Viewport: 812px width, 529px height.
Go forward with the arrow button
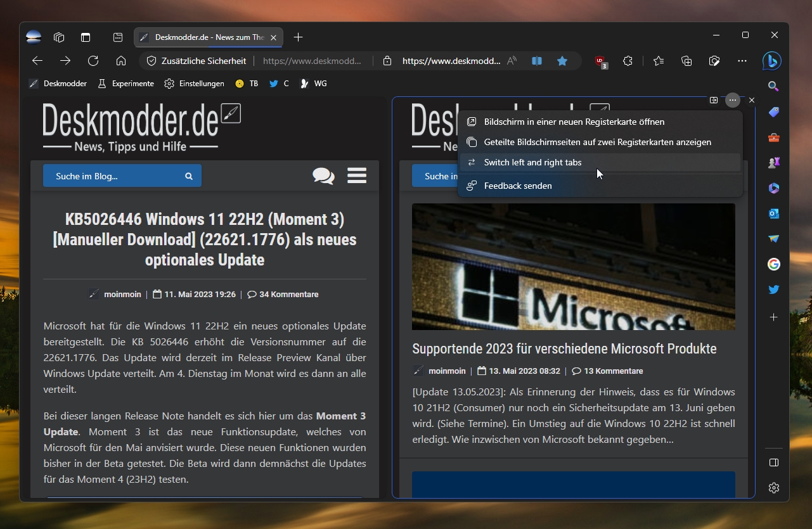pos(65,61)
